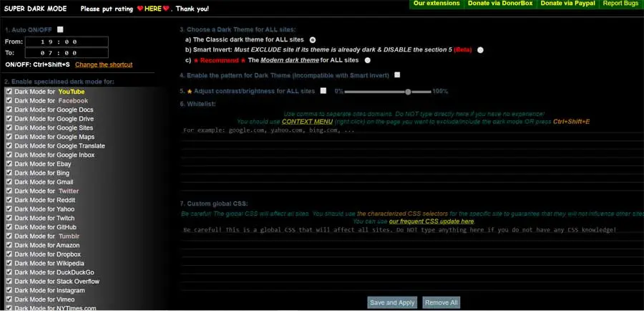Uncheck Dark Mode for Wikipedia
644x311 pixels.
9,263
